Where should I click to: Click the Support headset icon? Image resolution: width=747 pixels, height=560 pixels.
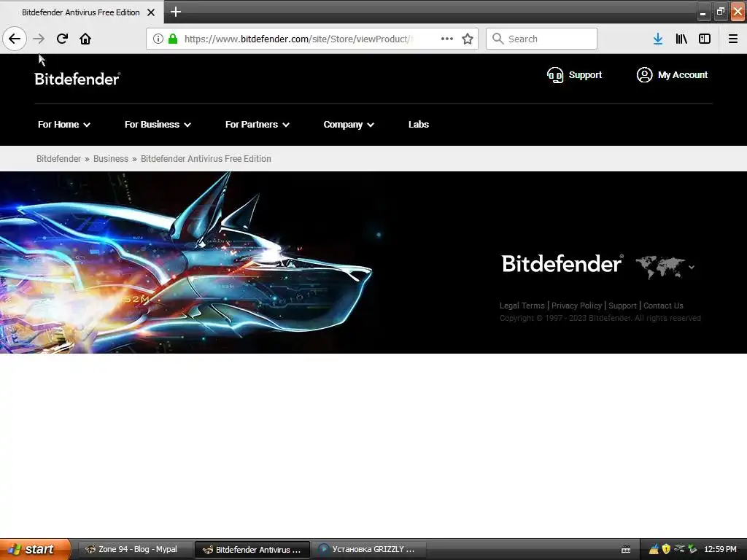(555, 75)
